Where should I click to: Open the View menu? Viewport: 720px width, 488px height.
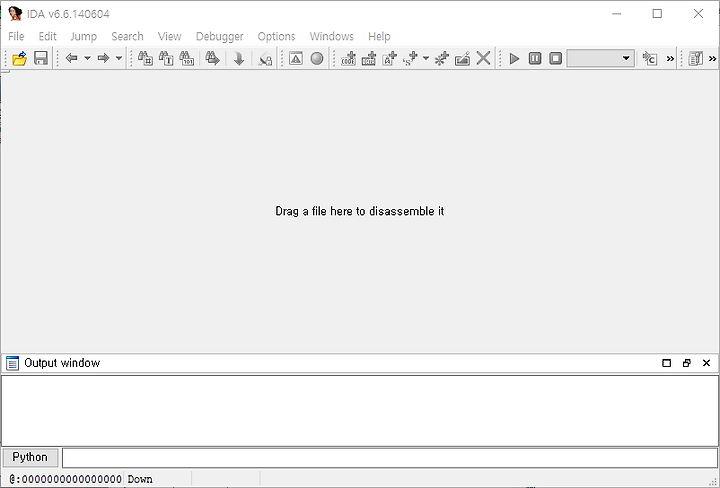(169, 36)
